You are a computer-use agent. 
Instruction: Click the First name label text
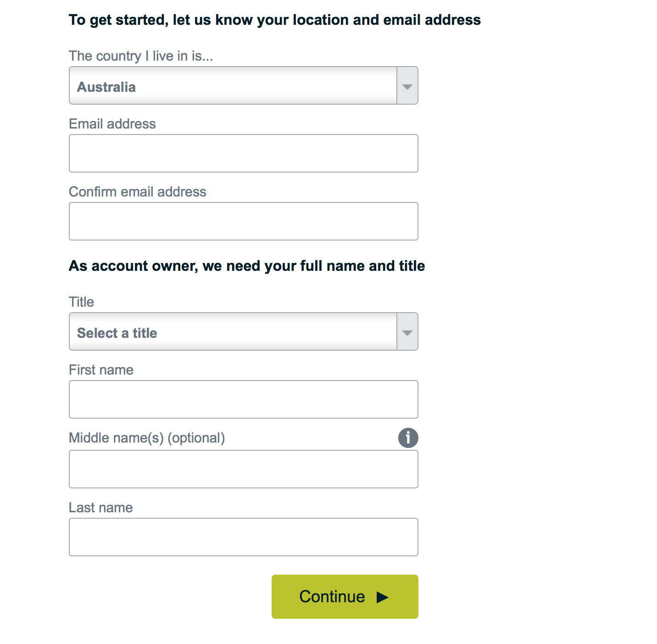[101, 370]
